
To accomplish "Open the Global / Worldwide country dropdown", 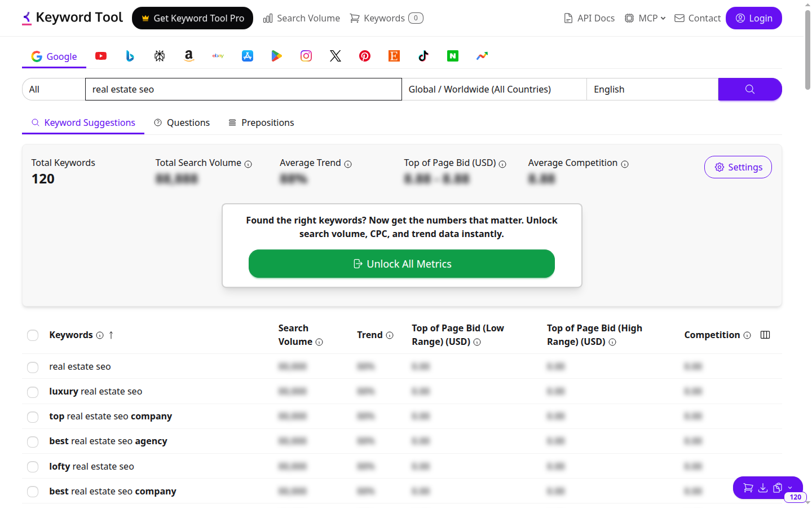I will point(494,89).
